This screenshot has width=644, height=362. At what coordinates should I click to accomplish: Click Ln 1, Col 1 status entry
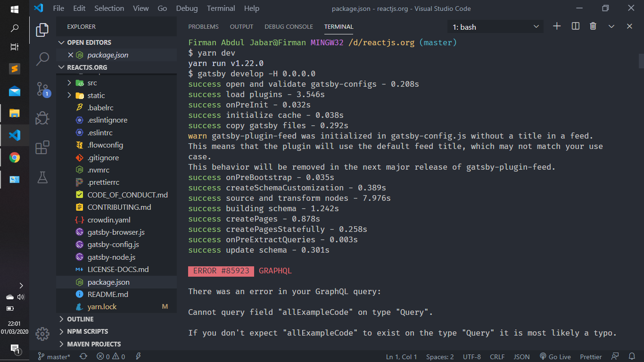(x=401, y=357)
